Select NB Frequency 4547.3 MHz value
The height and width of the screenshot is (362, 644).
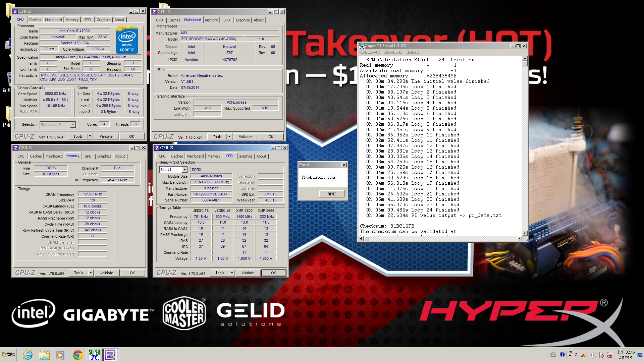pos(117,180)
